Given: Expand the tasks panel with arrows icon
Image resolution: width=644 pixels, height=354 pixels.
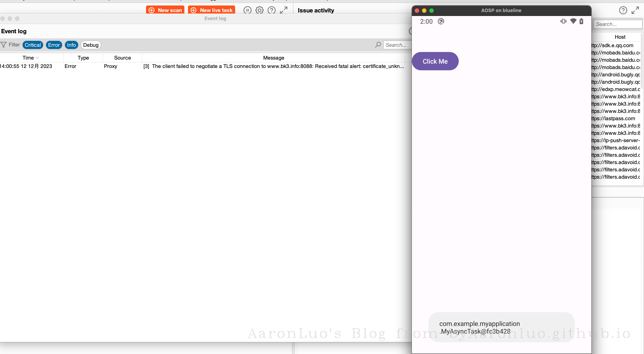Looking at the screenshot, I should coord(283,10).
